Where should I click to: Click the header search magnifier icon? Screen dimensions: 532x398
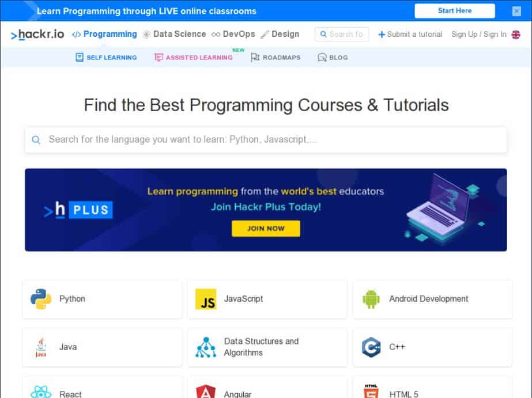click(x=323, y=34)
